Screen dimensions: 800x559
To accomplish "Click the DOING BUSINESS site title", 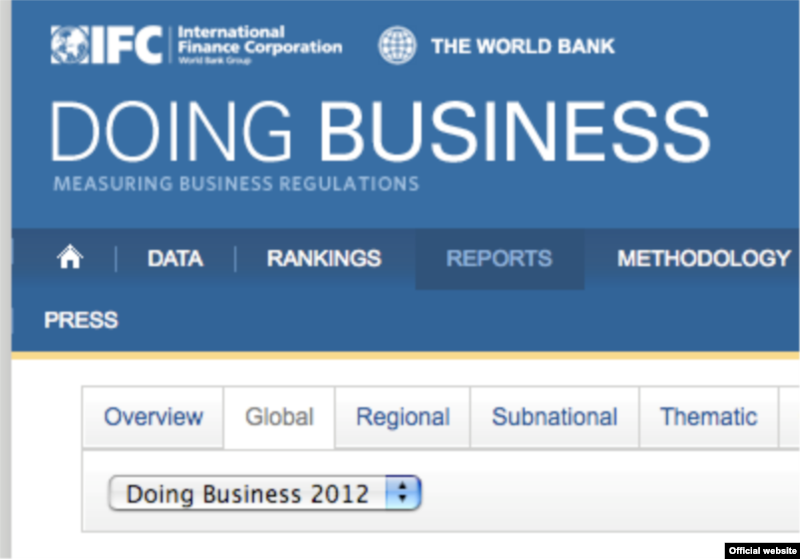I will [380, 133].
